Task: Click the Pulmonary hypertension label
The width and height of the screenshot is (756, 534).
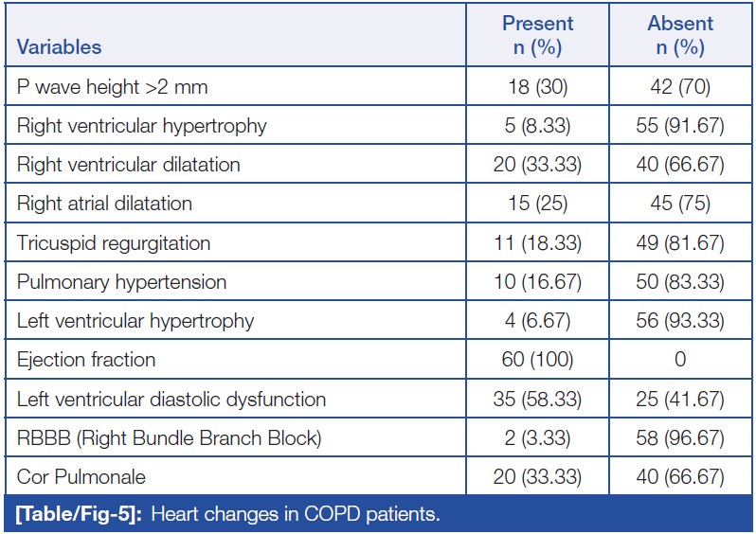Action: point(121,282)
